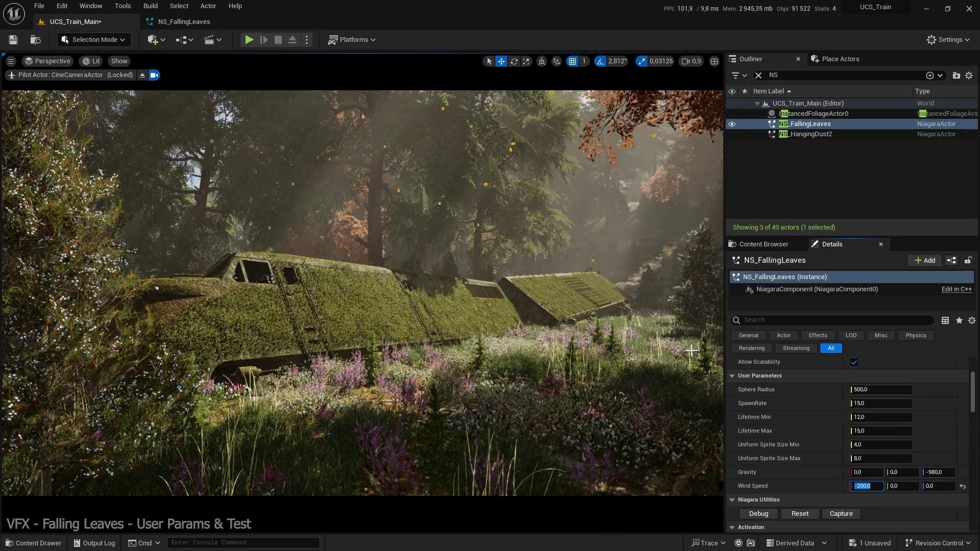Toggle the Details panel lock icon

coord(968,261)
